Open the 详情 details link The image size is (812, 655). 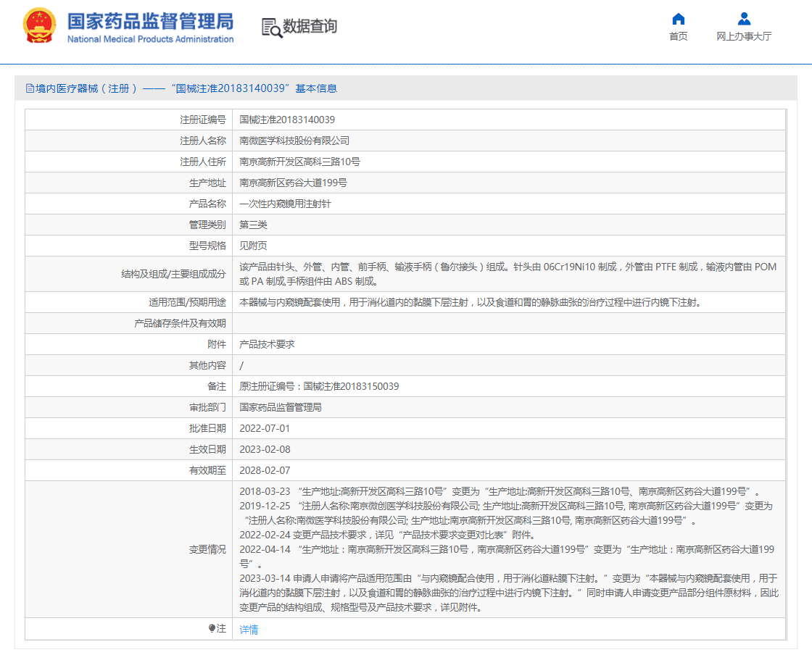pyautogui.click(x=249, y=629)
